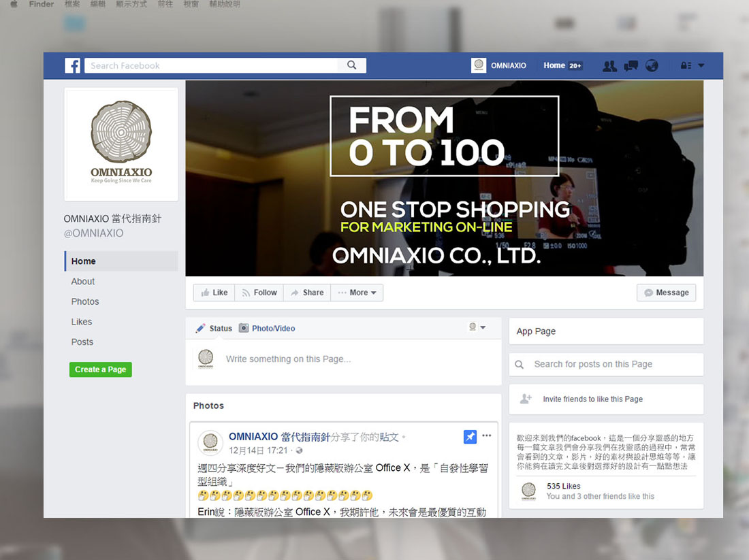Viewport: 749px width, 560px height.
Task: Open the Apple menu
Action: 14,4
